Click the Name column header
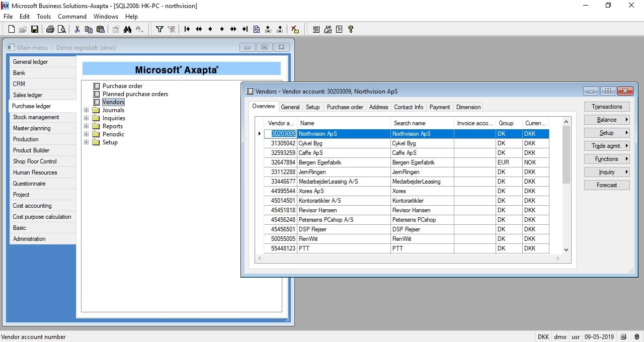The height and width of the screenshot is (342, 644). [x=344, y=123]
